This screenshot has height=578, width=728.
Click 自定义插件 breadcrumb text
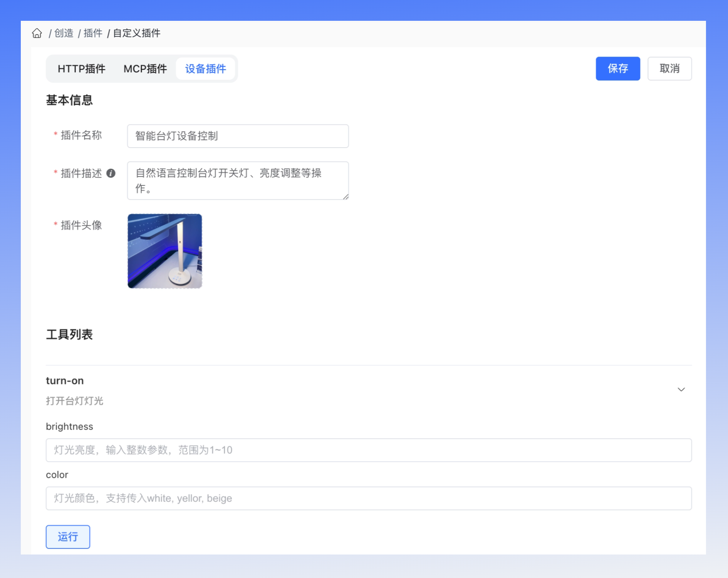pyautogui.click(x=136, y=33)
